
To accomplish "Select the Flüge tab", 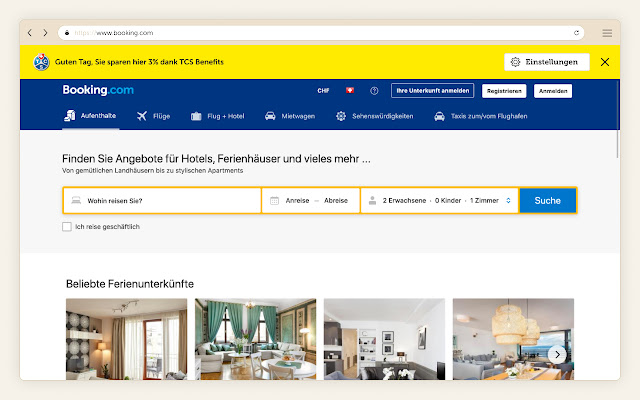I will [153, 116].
